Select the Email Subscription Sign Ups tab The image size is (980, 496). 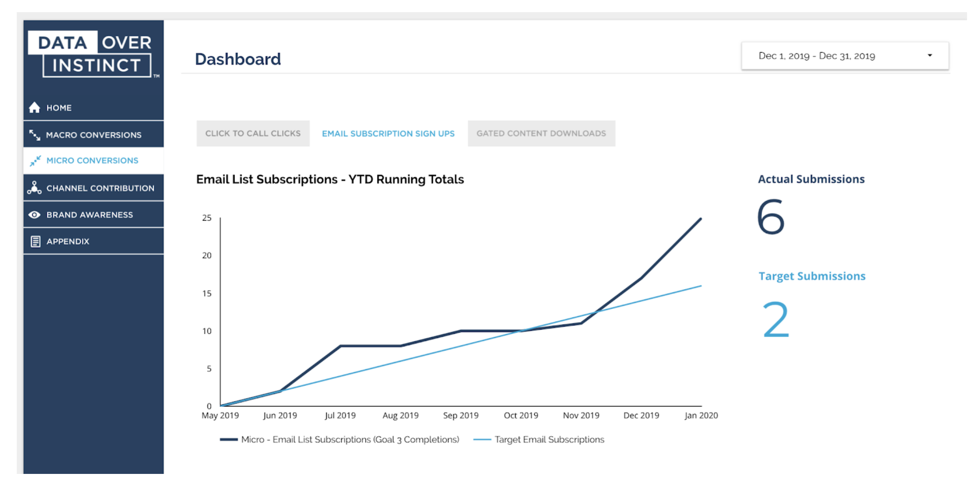coord(386,133)
